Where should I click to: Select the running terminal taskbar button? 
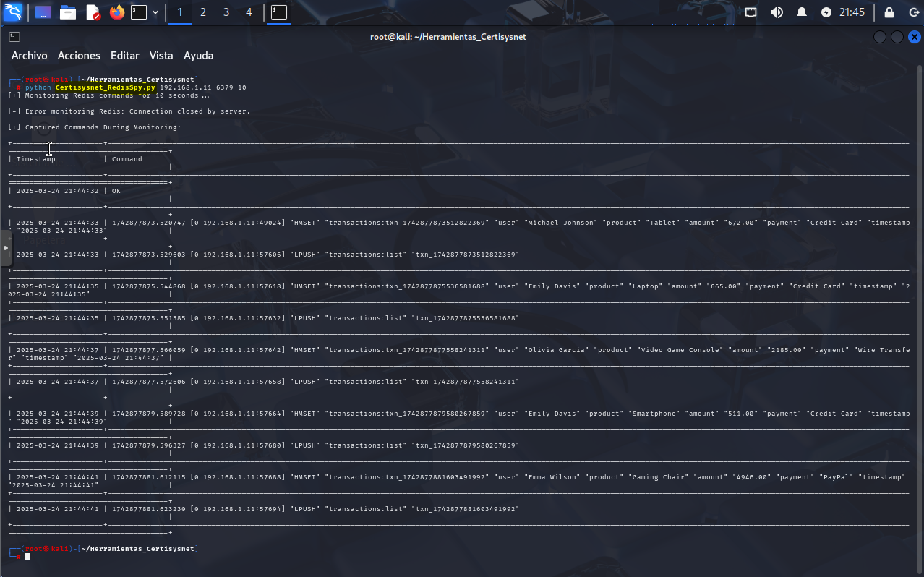[x=279, y=12]
